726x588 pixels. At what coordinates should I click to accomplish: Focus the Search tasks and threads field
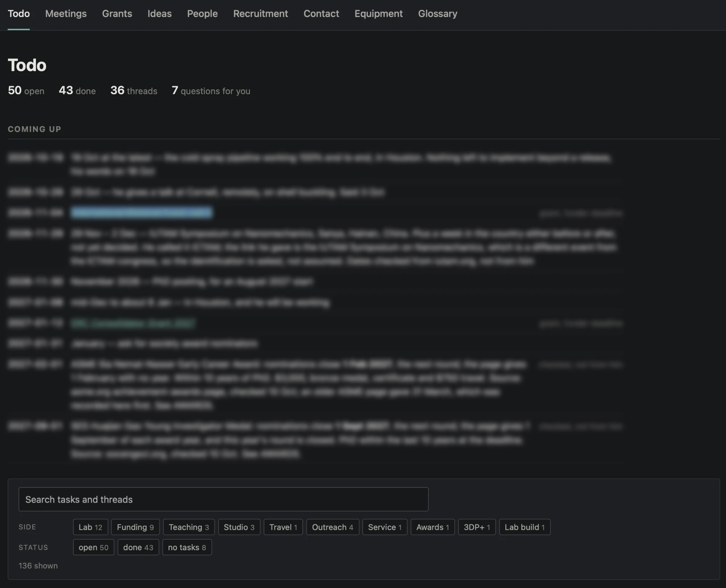[224, 499]
